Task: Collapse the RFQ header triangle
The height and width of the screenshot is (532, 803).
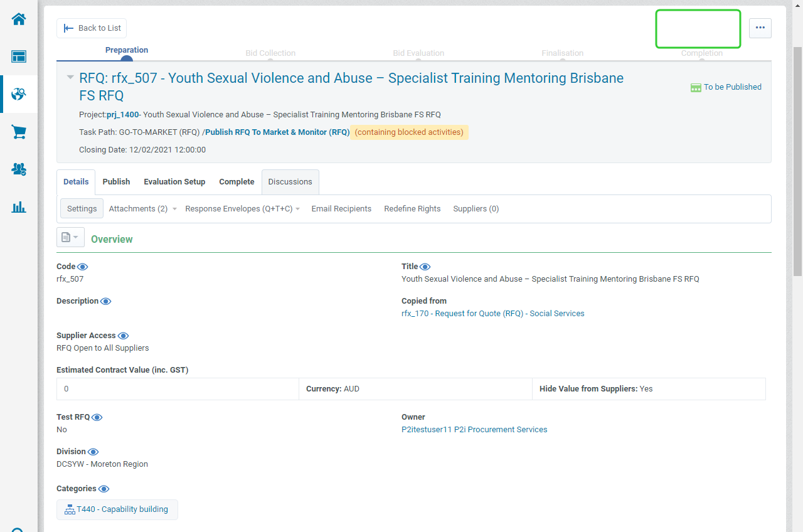Action: pos(70,77)
